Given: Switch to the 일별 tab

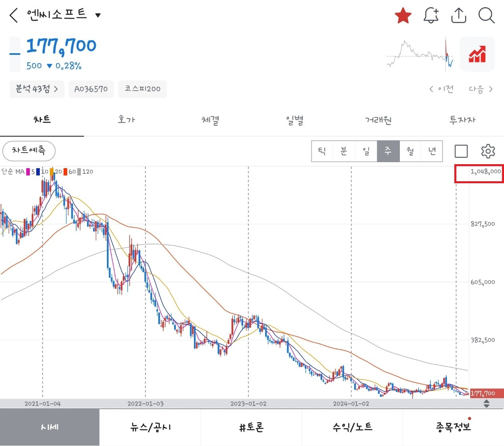Looking at the screenshot, I should click(x=295, y=120).
